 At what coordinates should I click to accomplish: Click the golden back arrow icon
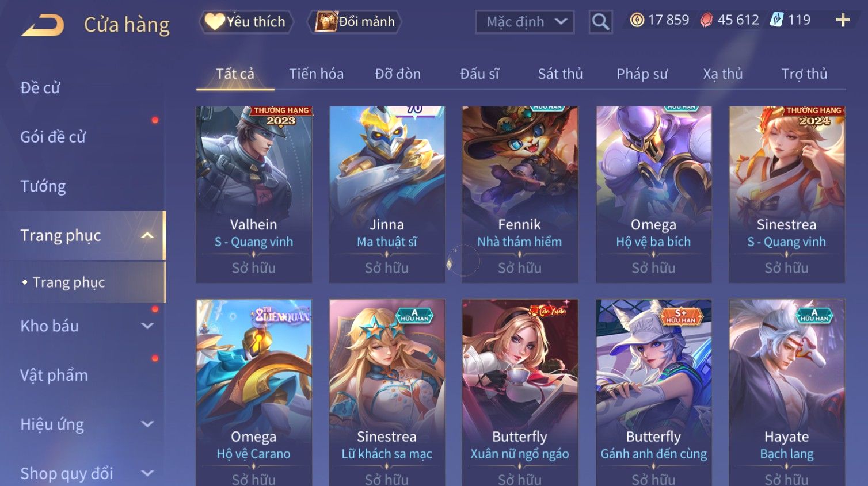point(43,25)
